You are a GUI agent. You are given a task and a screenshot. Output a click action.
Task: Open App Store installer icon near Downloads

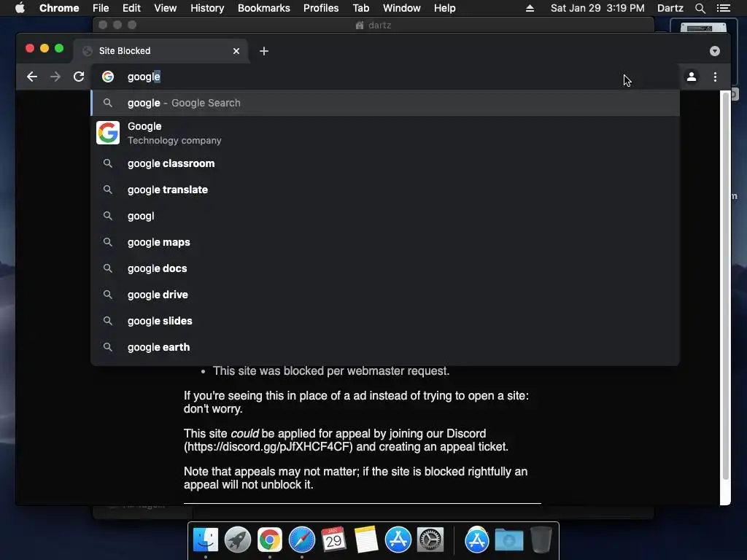[x=477, y=540]
